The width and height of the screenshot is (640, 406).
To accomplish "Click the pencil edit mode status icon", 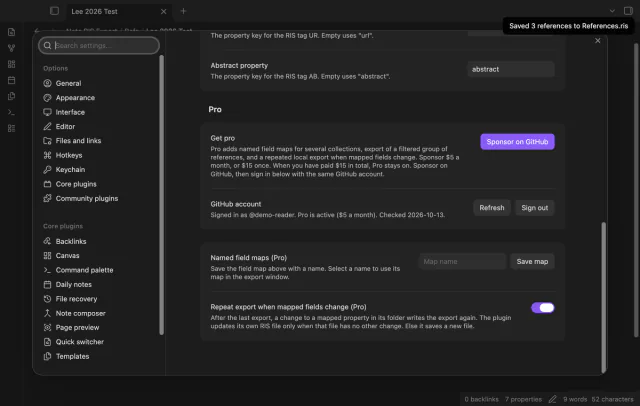I will click(552, 399).
